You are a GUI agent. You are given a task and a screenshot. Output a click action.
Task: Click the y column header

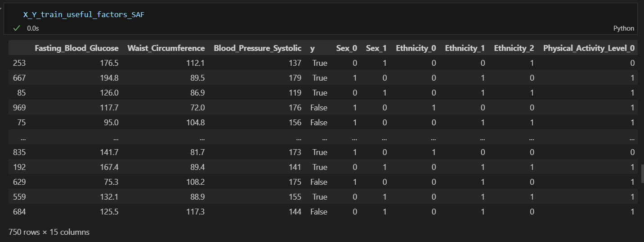coord(313,48)
